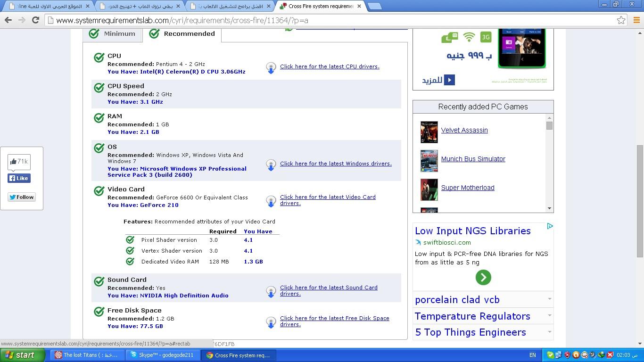
Task: Click the Windows drivers download icon
Action: pos(271,165)
